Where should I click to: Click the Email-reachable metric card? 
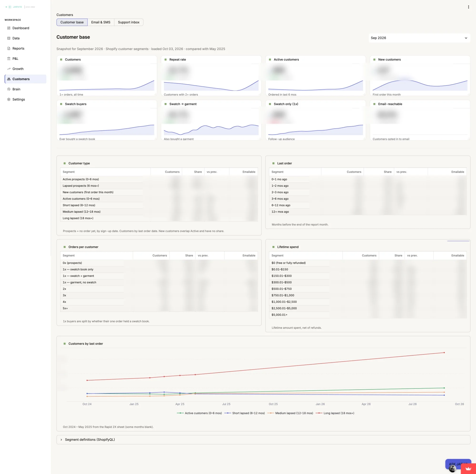click(x=420, y=120)
